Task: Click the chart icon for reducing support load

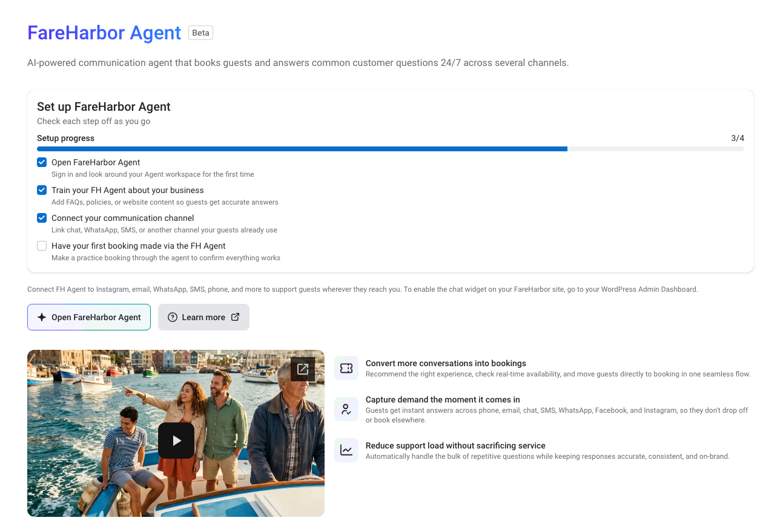Action: pos(346,450)
